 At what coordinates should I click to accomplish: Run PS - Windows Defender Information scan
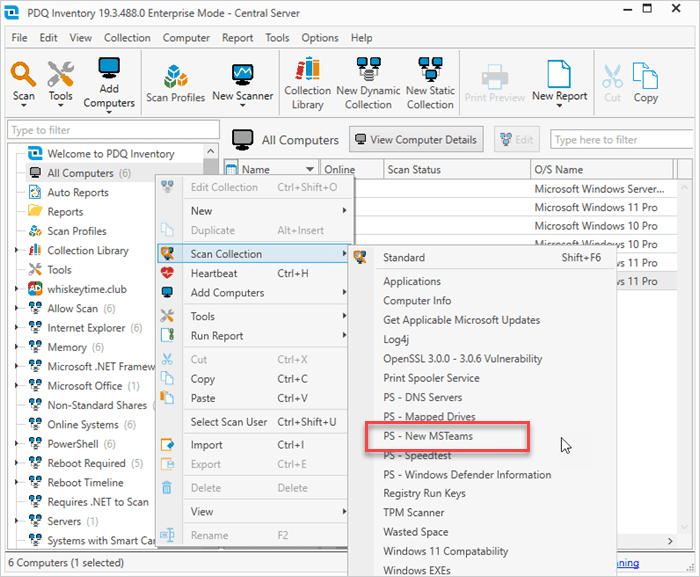[482, 475]
